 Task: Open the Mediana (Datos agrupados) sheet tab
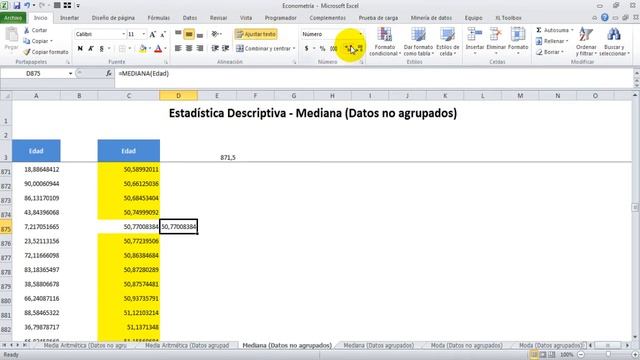tap(378, 345)
